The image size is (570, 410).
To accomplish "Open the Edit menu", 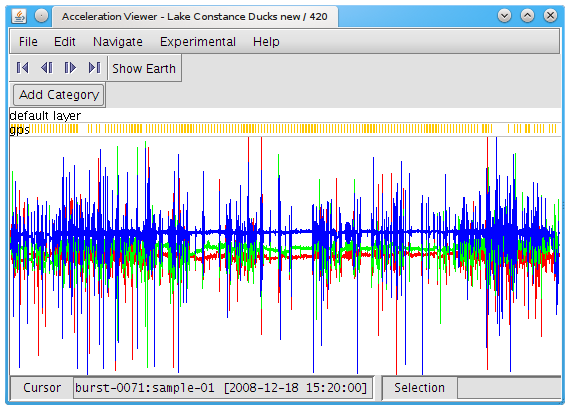I will (65, 42).
